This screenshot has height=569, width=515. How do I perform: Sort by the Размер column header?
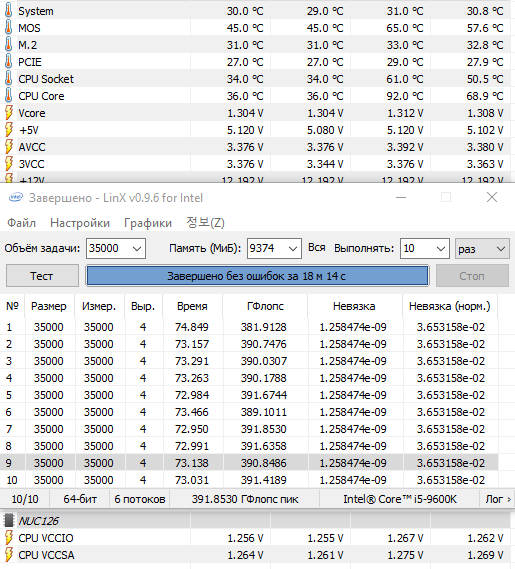[x=49, y=306]
